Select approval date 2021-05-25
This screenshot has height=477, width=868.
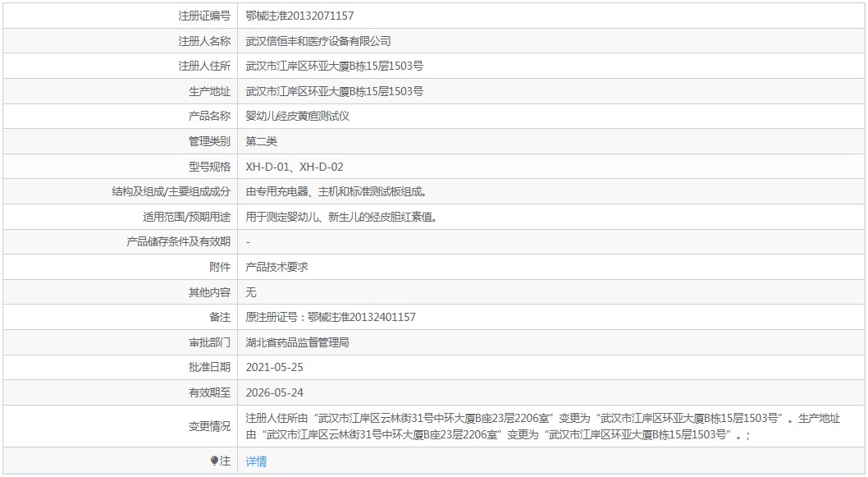click(x=275, y=367)
